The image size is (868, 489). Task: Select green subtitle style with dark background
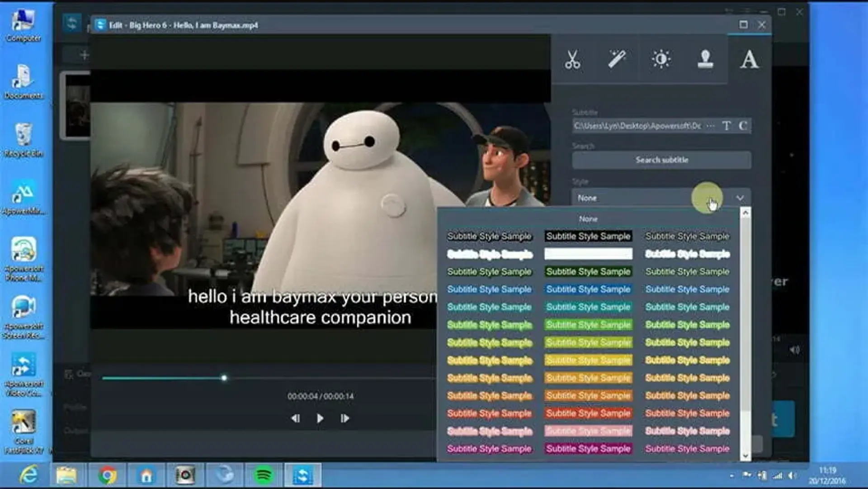(x=588, y=271)
